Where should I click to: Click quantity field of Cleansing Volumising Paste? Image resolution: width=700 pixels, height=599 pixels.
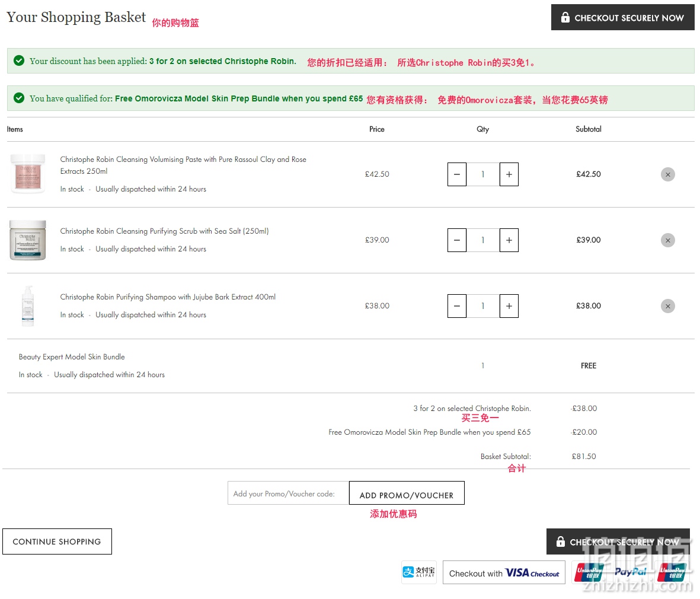coord(483,174)
